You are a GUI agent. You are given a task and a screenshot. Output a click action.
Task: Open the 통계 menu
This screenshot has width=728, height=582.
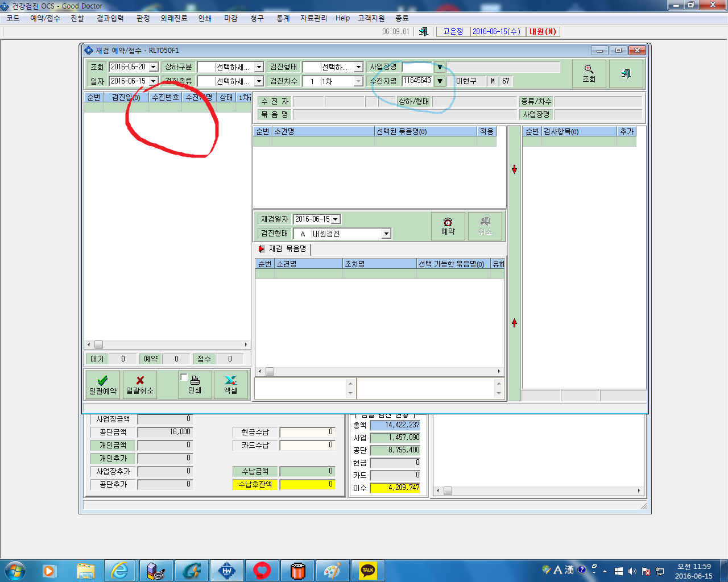click(x=283, y=18)
